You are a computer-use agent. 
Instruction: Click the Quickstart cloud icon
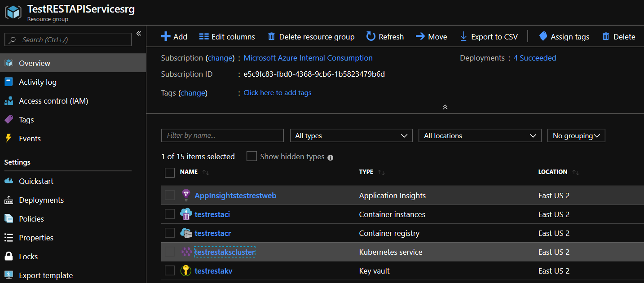9,181
